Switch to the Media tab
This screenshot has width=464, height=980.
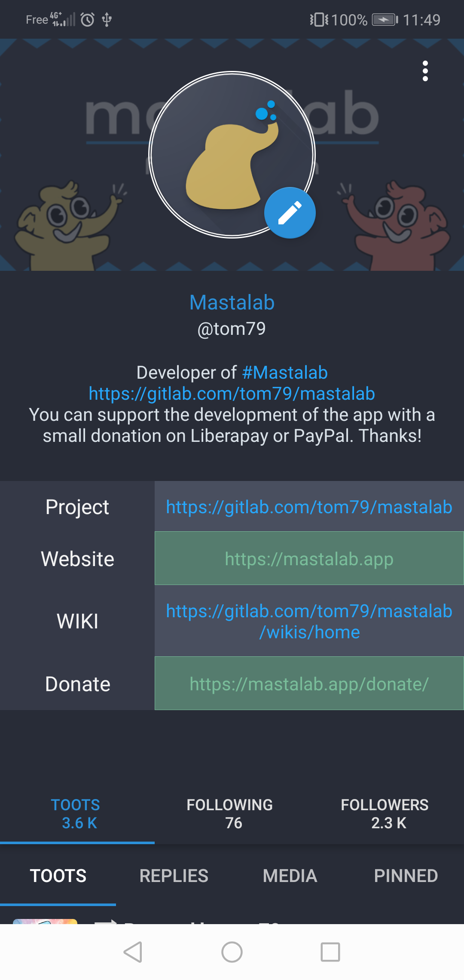pyautogui.click(x=290, y=876)
